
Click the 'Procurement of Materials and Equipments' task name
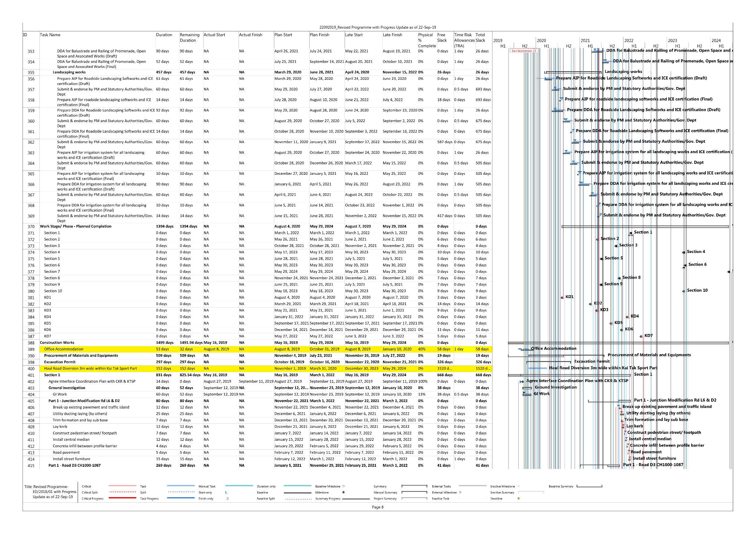(x=81, y=356)
